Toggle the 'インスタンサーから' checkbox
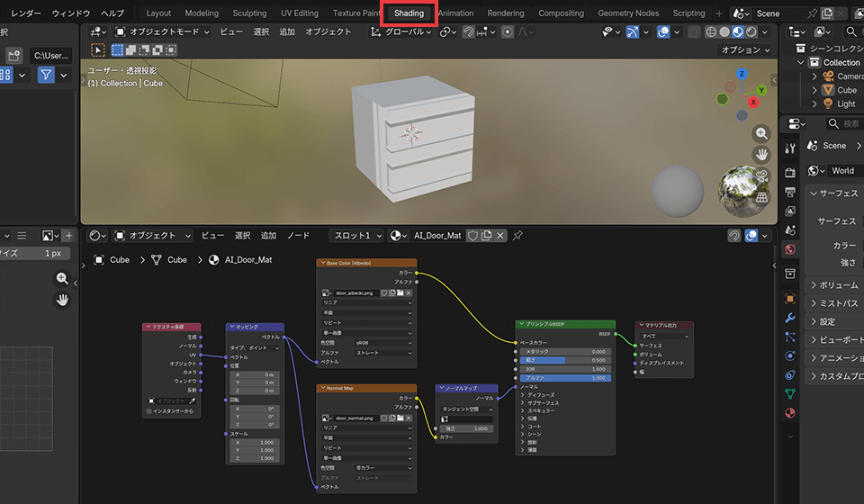Screen dimensions: 864x504 point(149,411)
